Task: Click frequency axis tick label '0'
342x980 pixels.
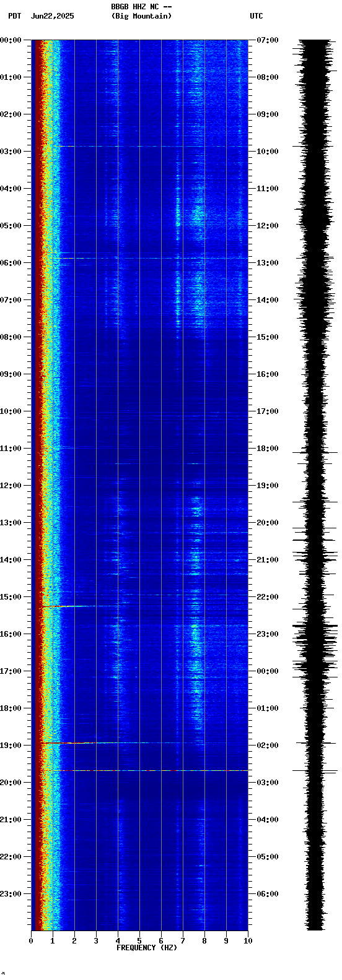Action: (x=31, y=941)
